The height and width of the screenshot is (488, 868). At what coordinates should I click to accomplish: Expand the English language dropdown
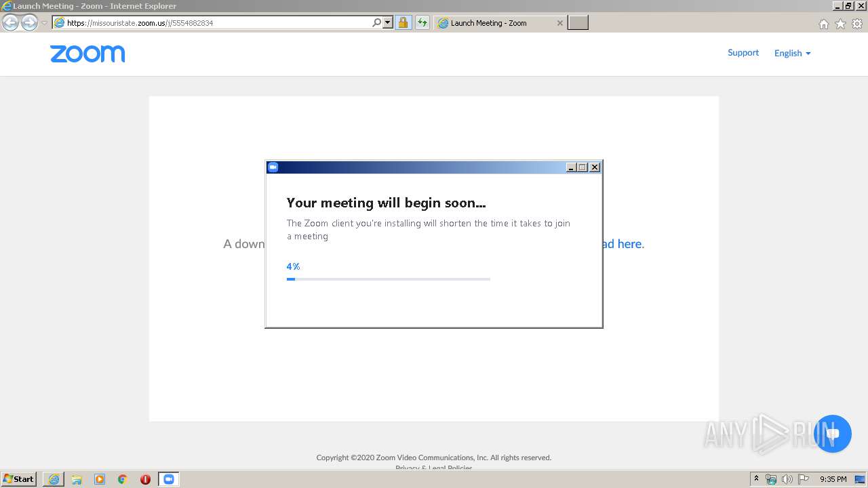pos(792,53)
